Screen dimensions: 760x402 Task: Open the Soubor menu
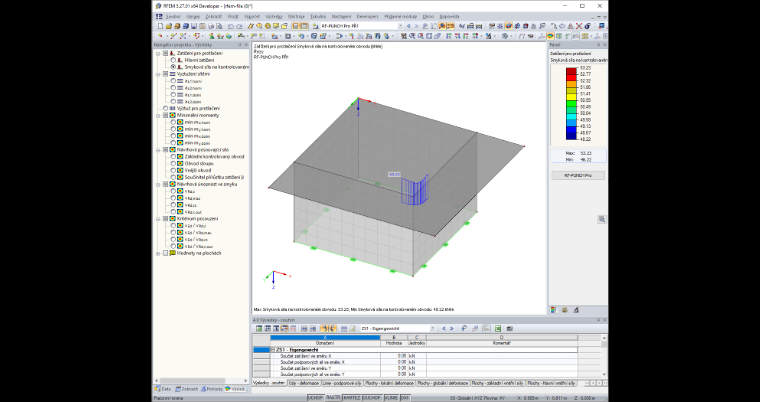point(173,16)
